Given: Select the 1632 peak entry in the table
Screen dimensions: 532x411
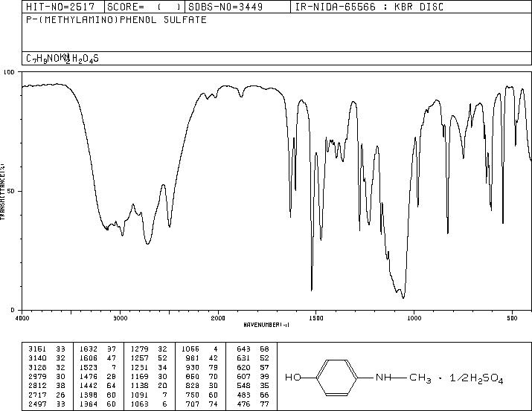Looking at the screenshot, I should coord(97,349).
